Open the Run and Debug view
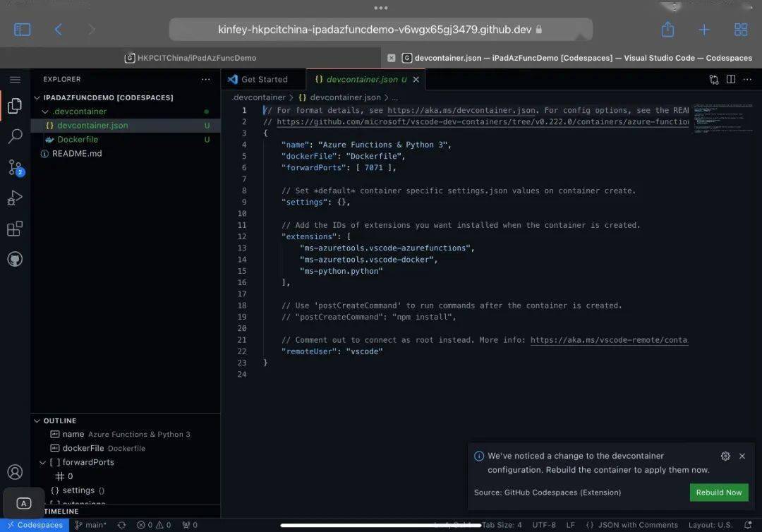Viewport: 762px width, 532px height. (15, 198)
